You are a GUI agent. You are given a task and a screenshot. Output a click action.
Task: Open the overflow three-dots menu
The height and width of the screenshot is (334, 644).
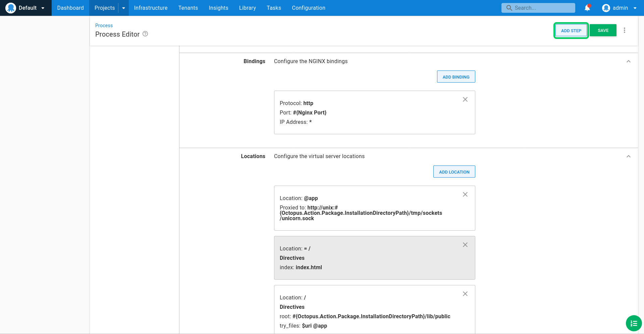point(625,30)
